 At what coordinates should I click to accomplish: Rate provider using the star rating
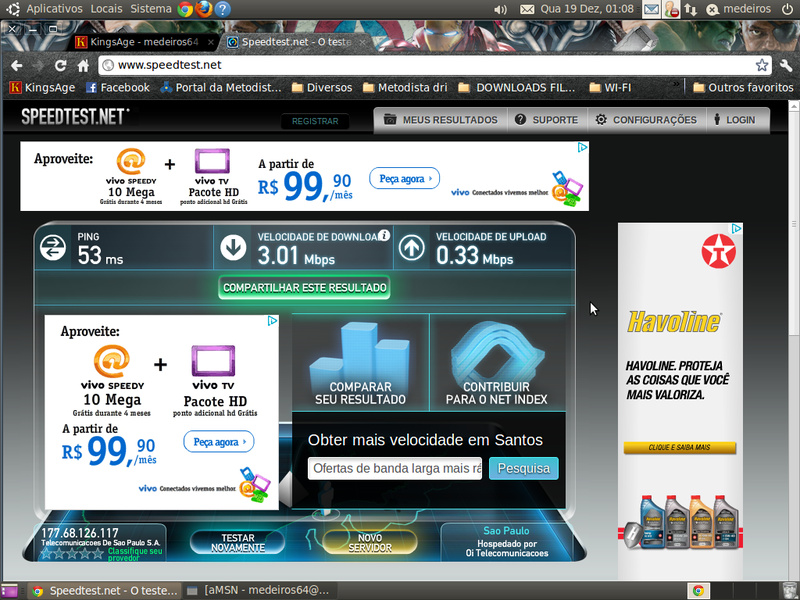point(72,554)
